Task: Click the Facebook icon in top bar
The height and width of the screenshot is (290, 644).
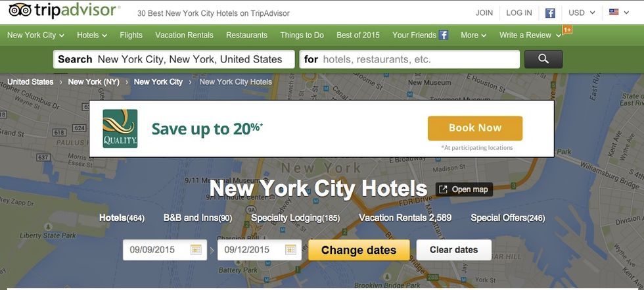Action: pos(550,12)
